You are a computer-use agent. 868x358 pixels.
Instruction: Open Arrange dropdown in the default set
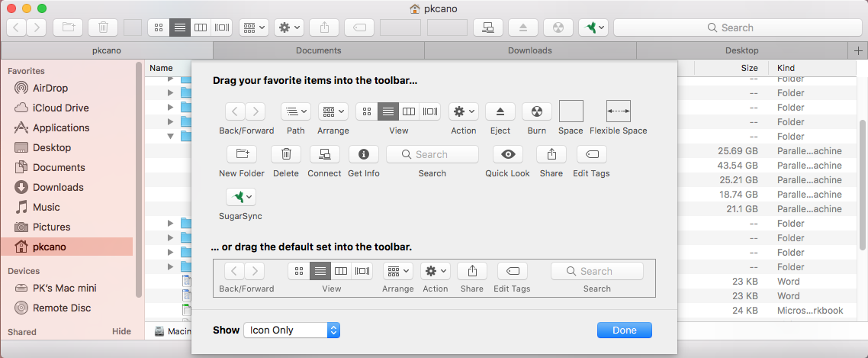(397, 271)
